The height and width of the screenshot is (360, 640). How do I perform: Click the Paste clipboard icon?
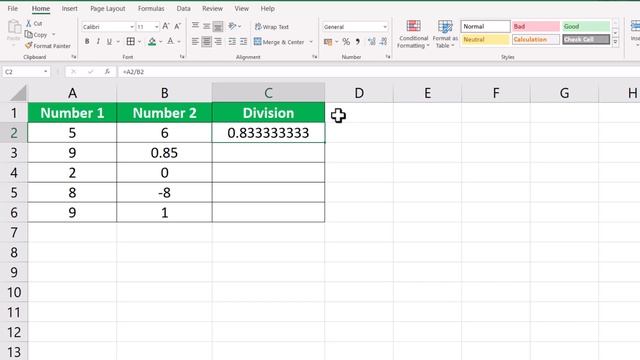click(x=14, y=27)
